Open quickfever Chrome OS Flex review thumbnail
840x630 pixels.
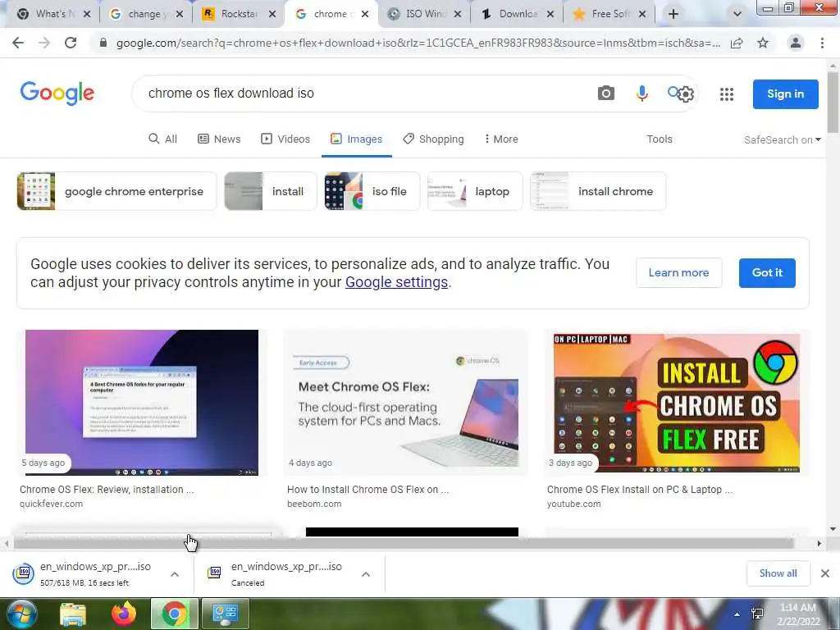(x=142, y=402)
